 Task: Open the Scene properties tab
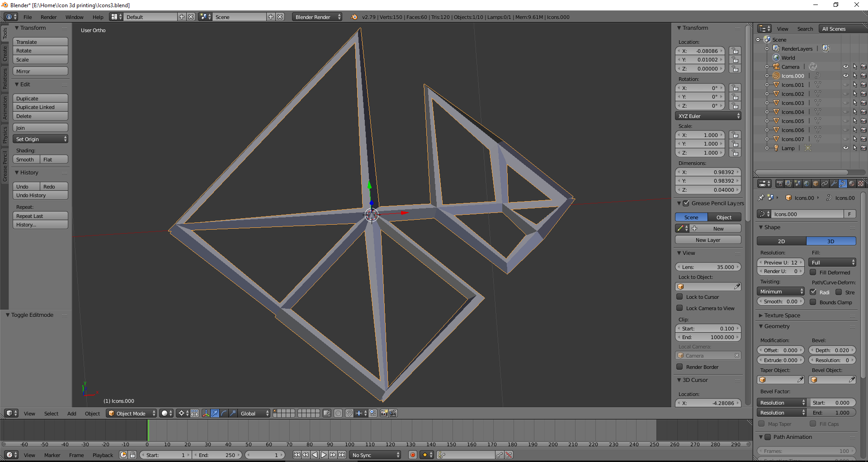point(797,184)
